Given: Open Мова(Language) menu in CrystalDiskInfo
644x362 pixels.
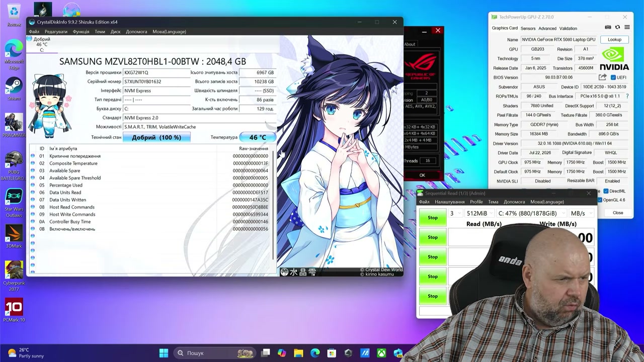Looking at the screenshot, I should coord(170,32).
